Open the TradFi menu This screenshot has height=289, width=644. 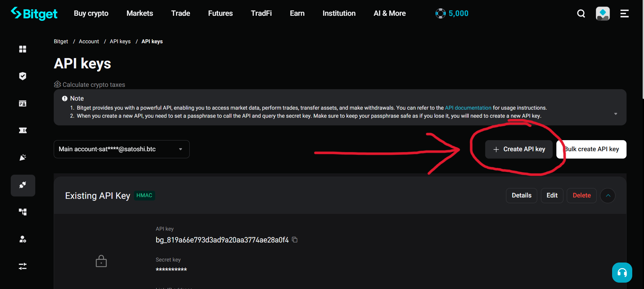(x=261, y=13)
